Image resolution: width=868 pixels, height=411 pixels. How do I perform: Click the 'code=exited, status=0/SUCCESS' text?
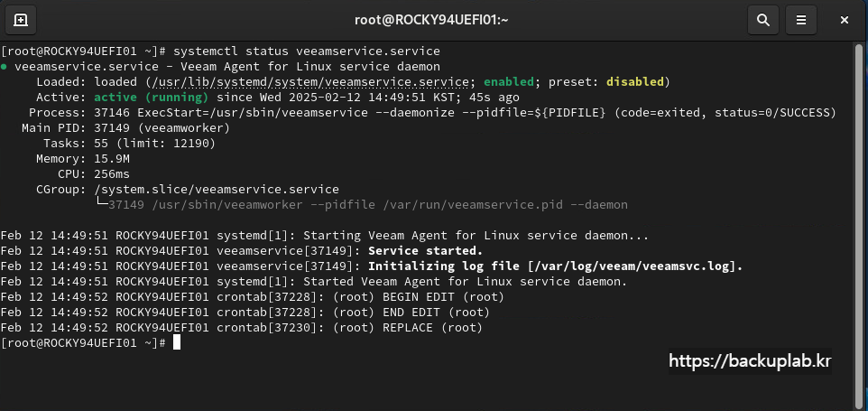pyautogui.click(x=725, y=113)
